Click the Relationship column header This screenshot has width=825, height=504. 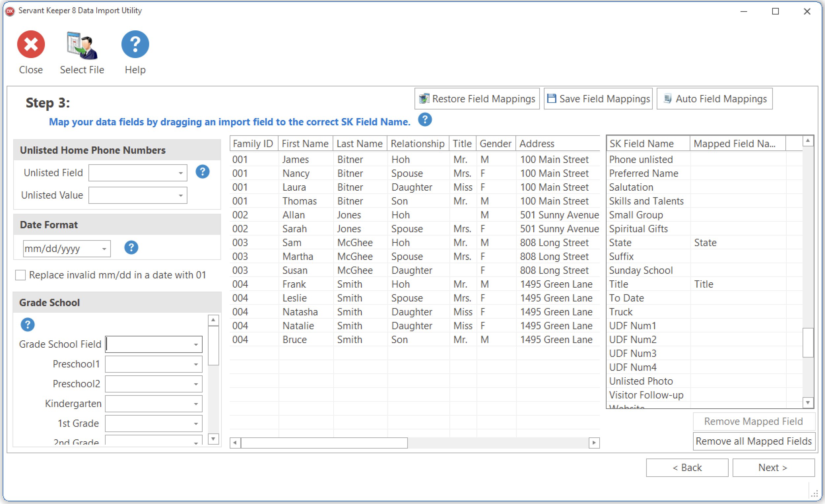click(417, 143)
